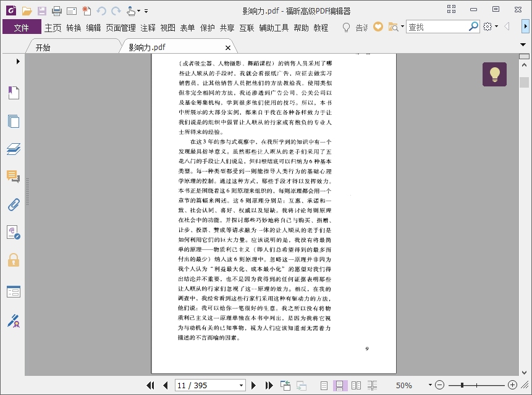This screenshot has height=395, width=532.
Task: Open the 页面管理 ribbon tab
Action: [x=120, y=27]
